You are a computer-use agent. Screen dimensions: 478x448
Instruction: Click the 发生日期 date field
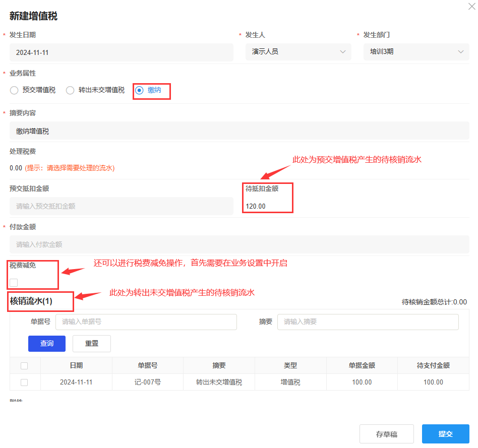tap(121, 52)
